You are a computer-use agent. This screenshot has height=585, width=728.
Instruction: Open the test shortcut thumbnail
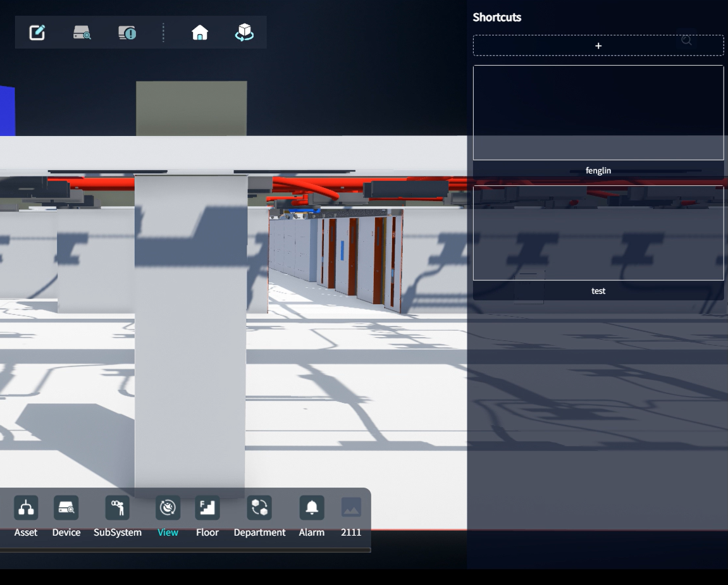598,233
